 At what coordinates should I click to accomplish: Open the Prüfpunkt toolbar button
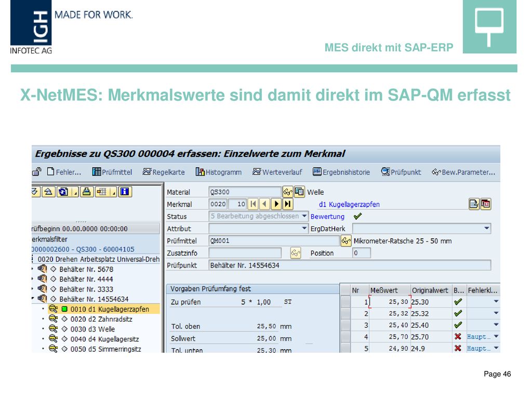click(x=401, y=172)
